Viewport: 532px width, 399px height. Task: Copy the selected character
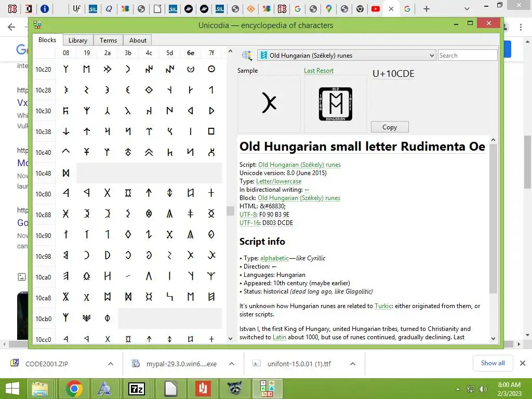click(x=390, y=127)
